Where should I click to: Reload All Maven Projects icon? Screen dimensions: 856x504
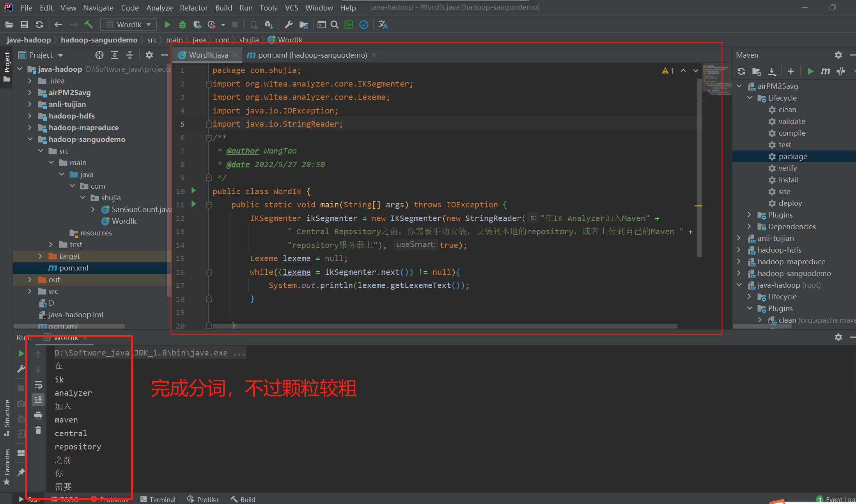pyautogui.click(x=741, y=71)
